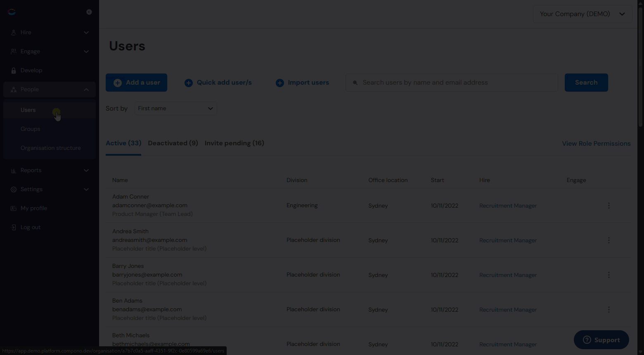644x355 pixels.
Task: Switch to the Active (33) tab
Action: pyautogui.click(x=123, y=143)
